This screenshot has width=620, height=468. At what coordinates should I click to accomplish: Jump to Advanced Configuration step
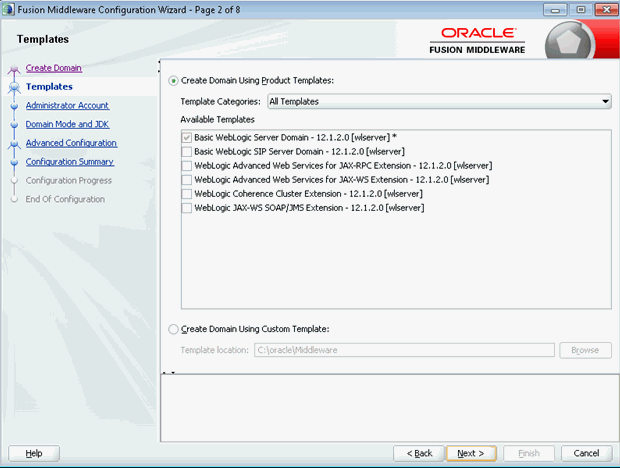point(71,143)
